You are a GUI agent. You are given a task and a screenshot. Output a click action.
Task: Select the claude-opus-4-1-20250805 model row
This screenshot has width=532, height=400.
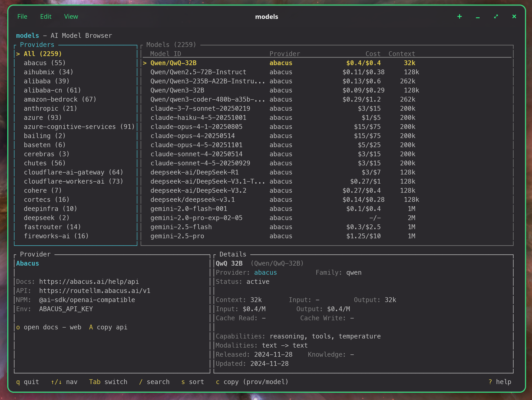[x=197, y=126]
